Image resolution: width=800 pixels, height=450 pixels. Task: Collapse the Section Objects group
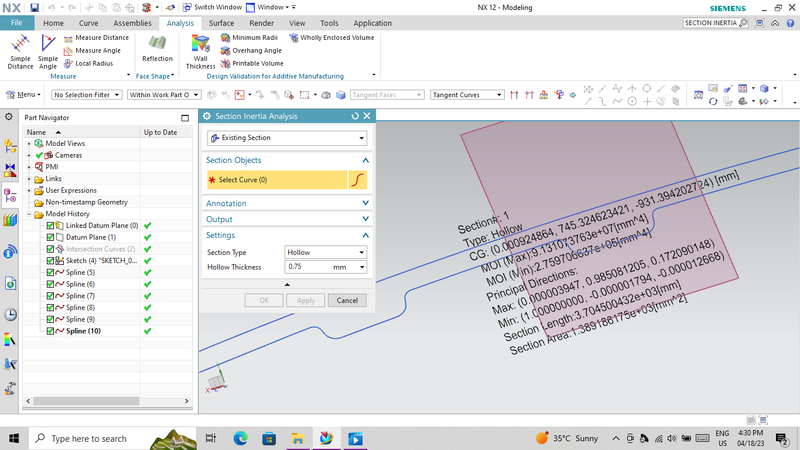pos(365,160)
